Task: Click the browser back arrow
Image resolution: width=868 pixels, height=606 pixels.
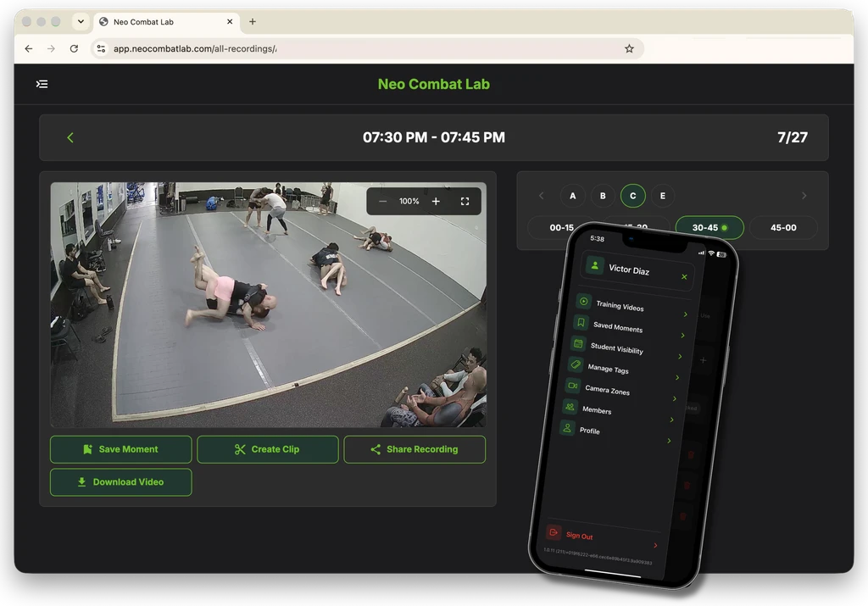Action: click(29, 48)
